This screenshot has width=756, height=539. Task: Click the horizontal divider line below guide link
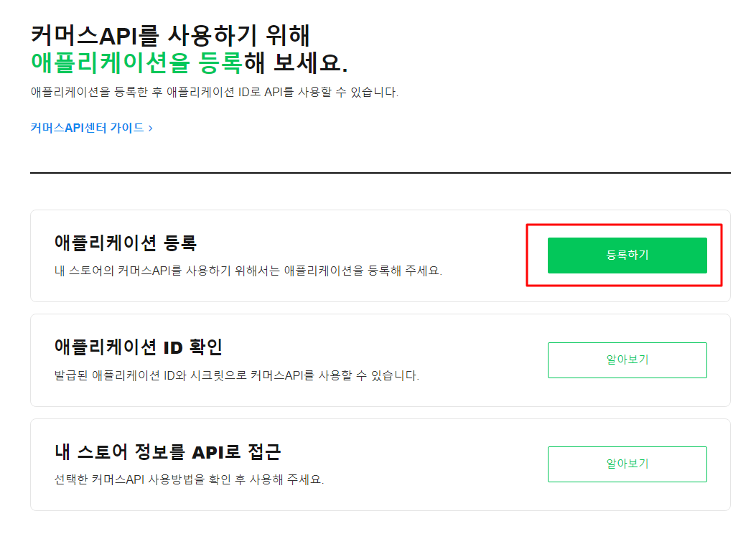point(380,173)
